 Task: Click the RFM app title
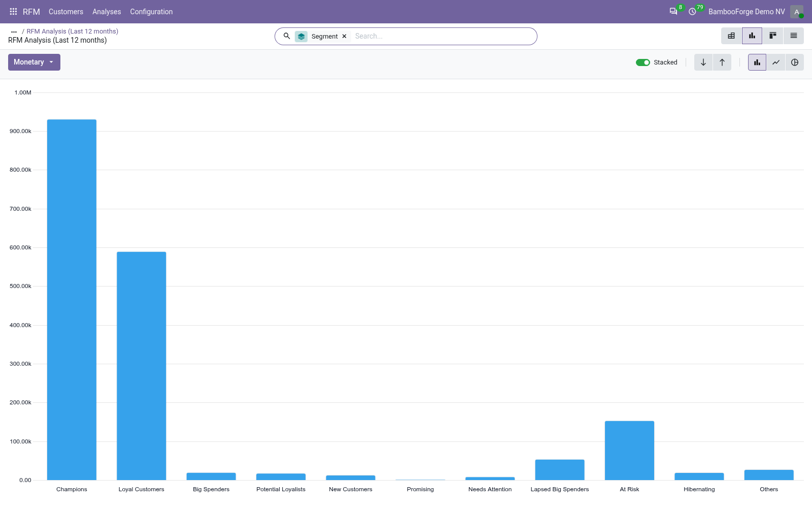pos(31,11)
